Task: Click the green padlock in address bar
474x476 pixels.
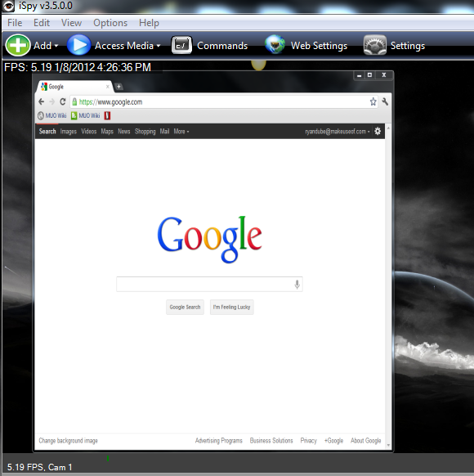Action: click(74, 102)
